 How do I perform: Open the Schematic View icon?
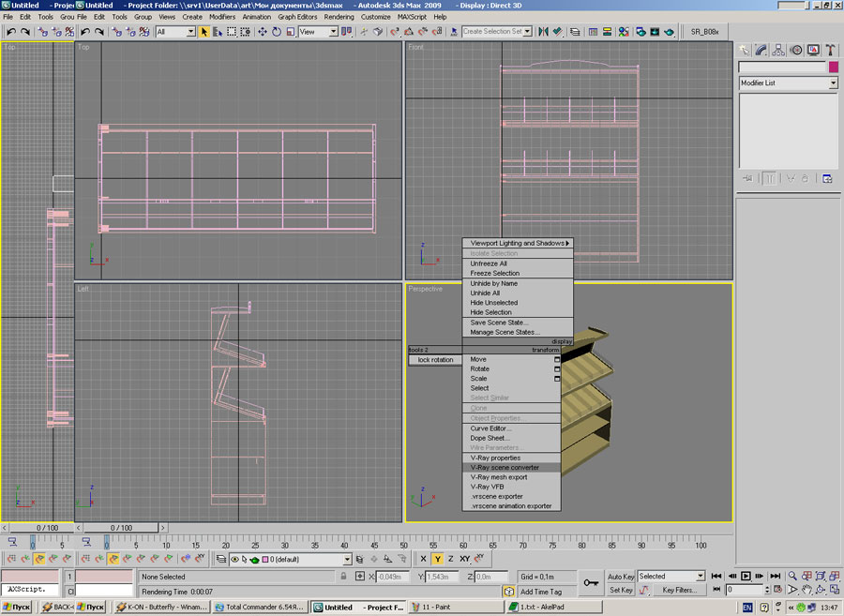tap(607, 32)
